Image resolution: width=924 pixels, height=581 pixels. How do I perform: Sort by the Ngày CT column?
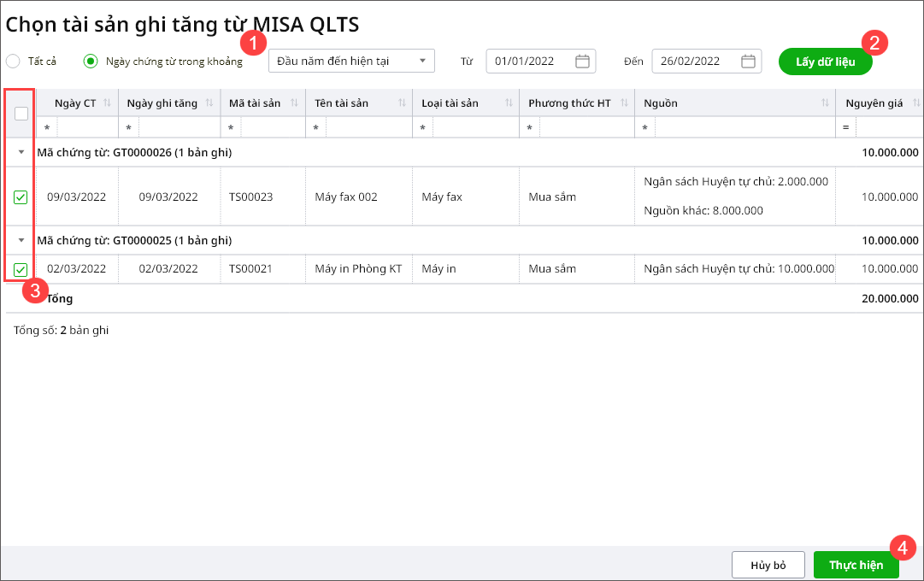click(x=108, y=103)
